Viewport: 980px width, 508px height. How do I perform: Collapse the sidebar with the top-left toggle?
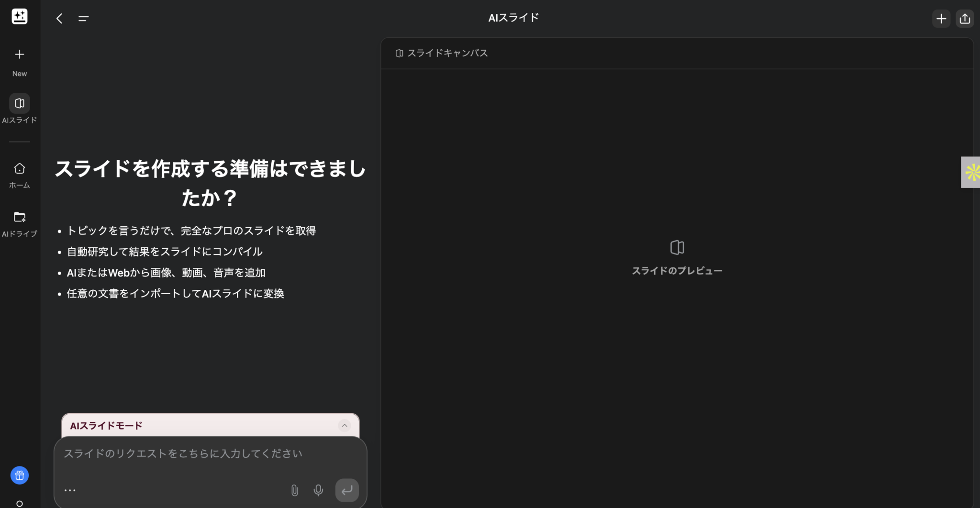click(83, 18)
